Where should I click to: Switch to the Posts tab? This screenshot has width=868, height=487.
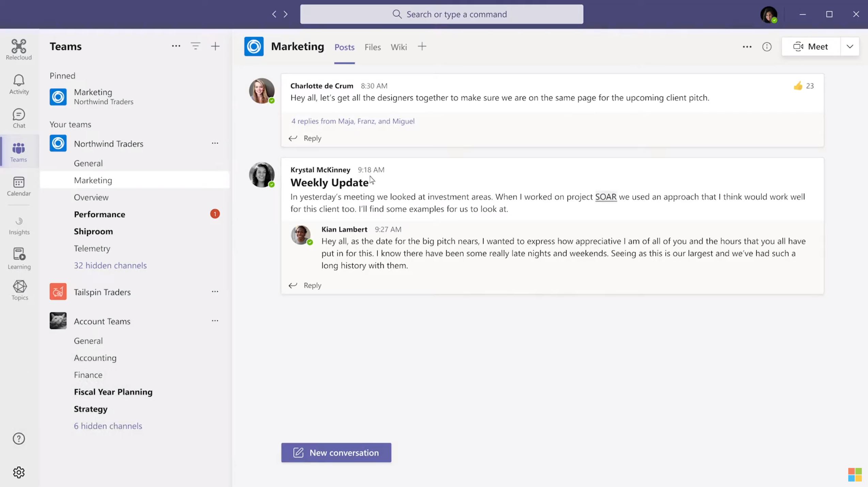click(x=344, y=47)
